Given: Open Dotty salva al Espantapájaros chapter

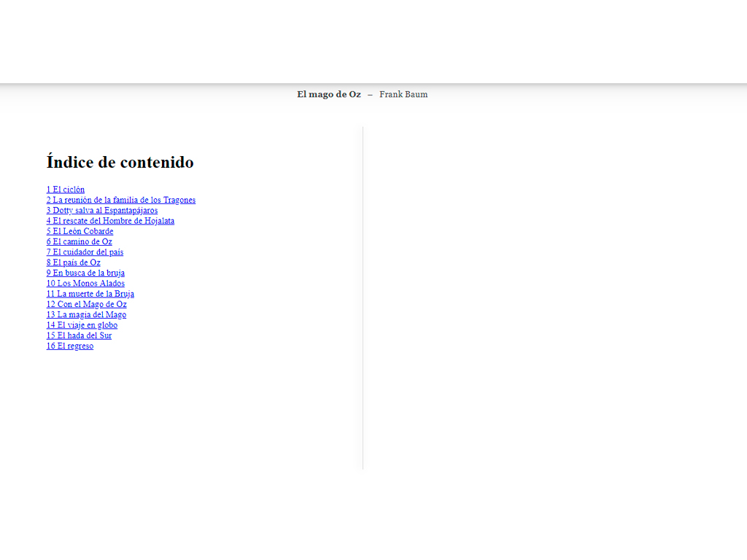Looking at the screenshot, I should 102,211.
